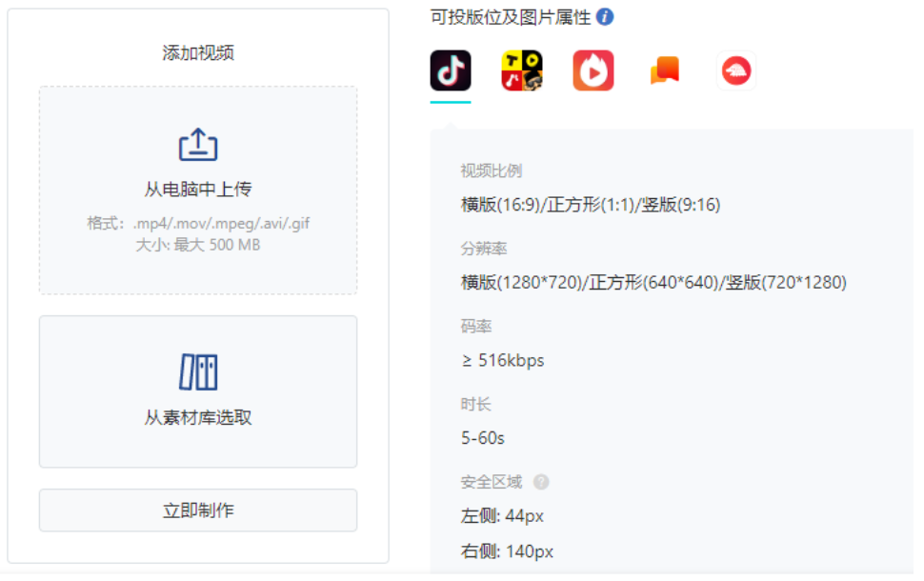Click the 可投版位及图片属性 heading
Image resolution: width=924 pixels, height=581 pixels.
[511, 17]
